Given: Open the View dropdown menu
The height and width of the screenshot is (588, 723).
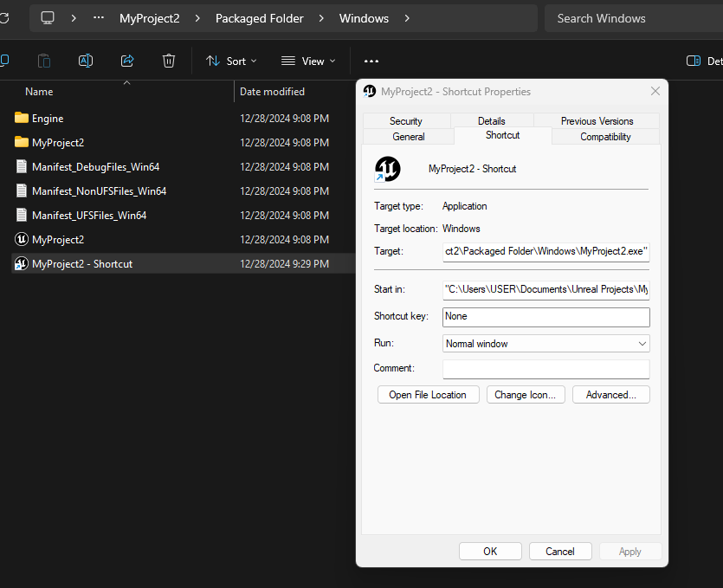Looking at the screenshot, I should pyautogui.click(x=308, y=61).
